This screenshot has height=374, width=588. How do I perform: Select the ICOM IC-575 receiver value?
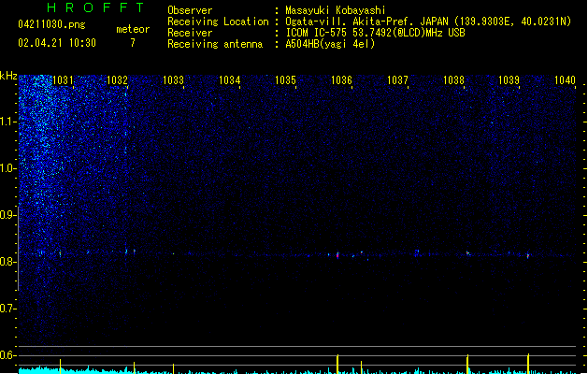point(375,33)
